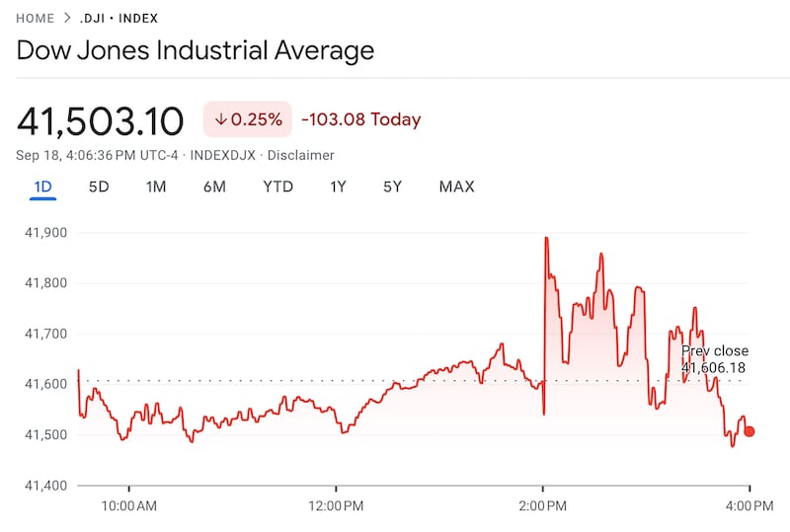
Task: Switch the chart to 5Y
Action: (x=392, y=187)
